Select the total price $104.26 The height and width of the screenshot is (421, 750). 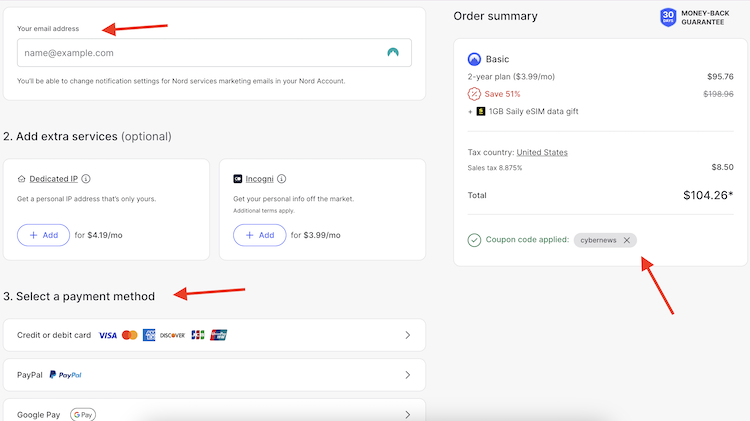[708, 195]
